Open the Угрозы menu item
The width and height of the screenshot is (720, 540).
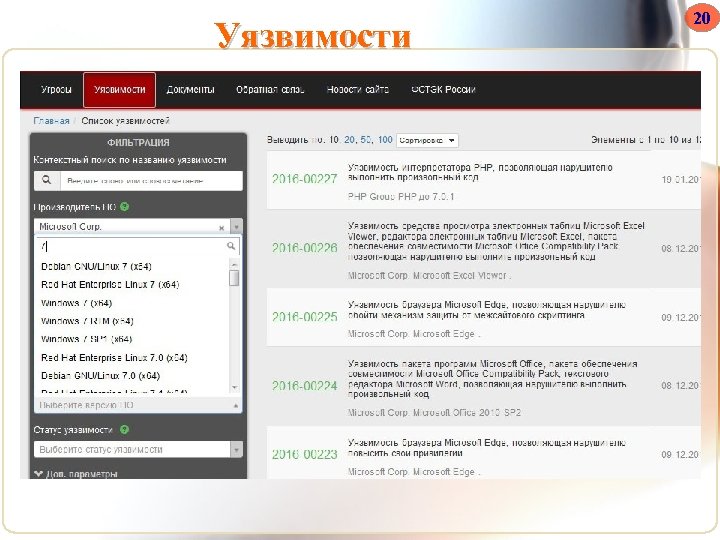[x=56, y=90]
